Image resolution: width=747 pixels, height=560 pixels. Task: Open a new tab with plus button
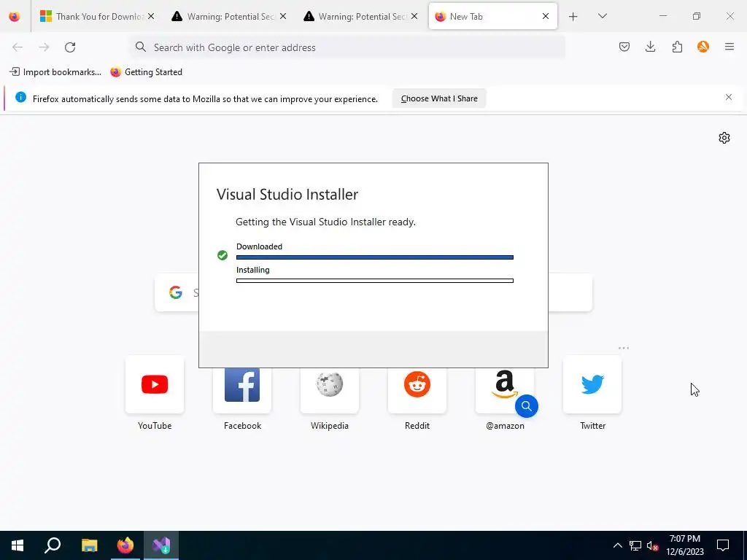[x=573, y=16]
